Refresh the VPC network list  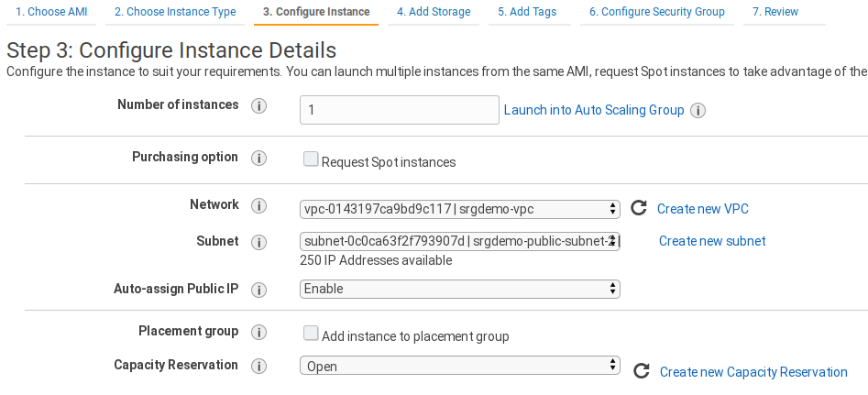point(639,208)
